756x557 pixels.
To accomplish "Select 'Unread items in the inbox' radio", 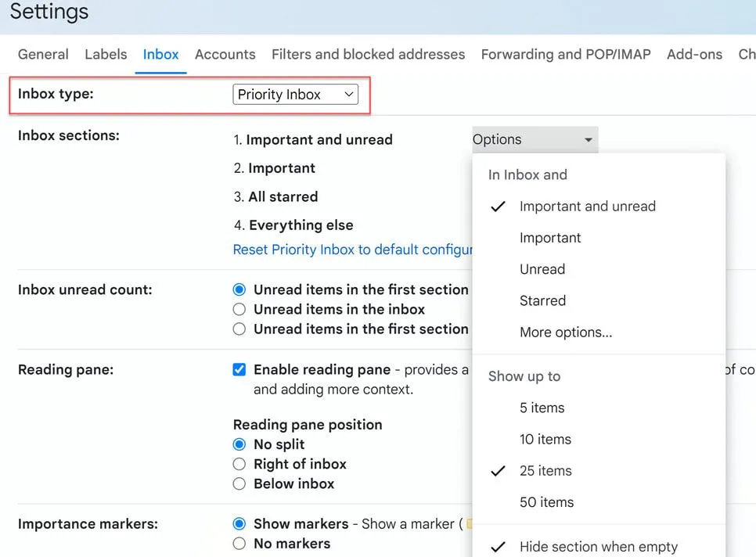I will pos(239,309).
